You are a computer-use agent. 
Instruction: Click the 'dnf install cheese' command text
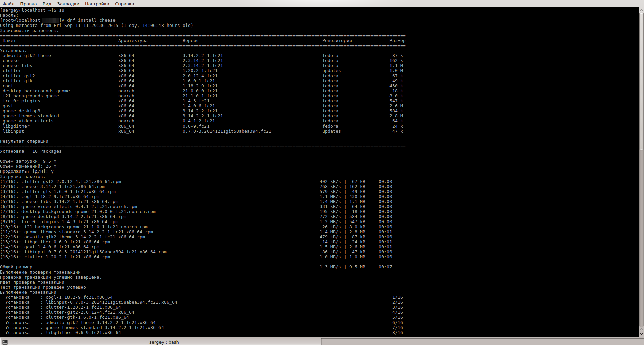[x=91, y=20]
